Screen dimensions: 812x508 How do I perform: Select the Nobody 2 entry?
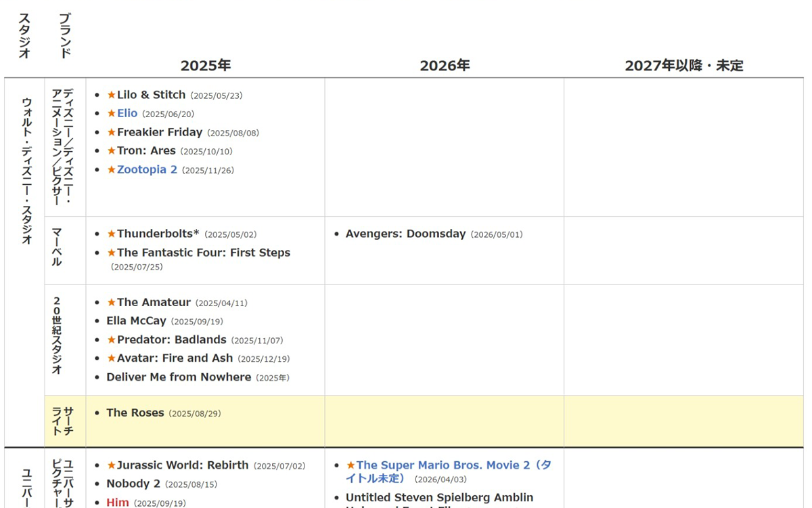point(133,484)
